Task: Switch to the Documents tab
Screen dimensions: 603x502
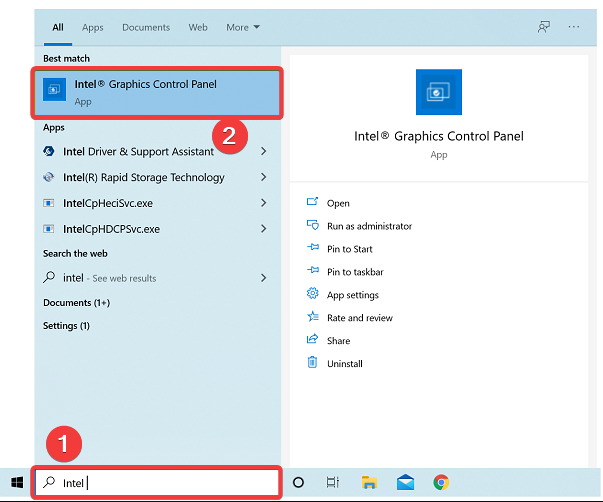Action: (146, 27)
